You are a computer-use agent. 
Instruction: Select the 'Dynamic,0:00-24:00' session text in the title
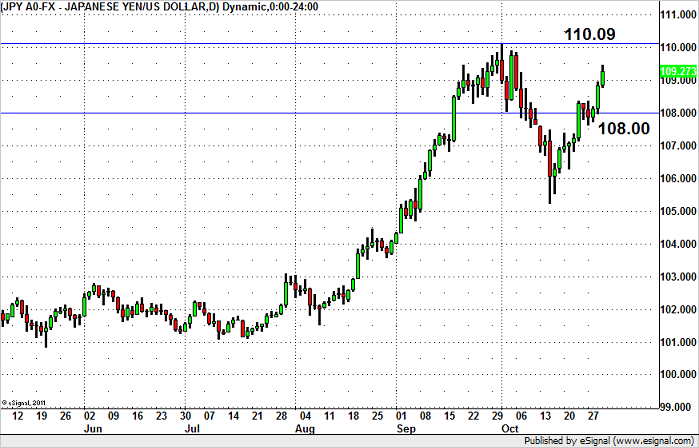(270, 7)
